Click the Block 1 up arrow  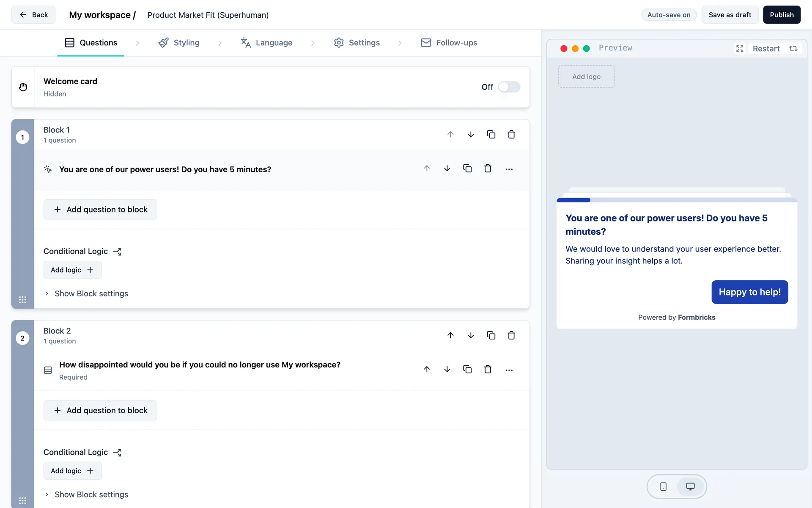click(x=450, y=135)
